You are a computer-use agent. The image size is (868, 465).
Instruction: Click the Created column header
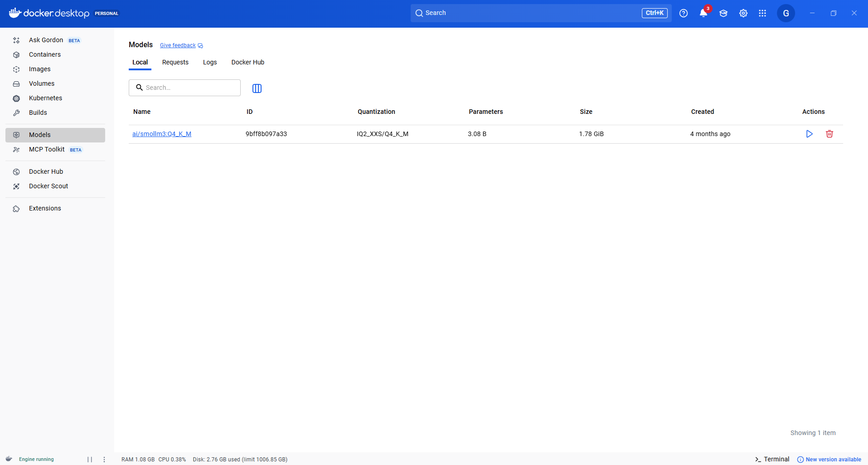703,112
